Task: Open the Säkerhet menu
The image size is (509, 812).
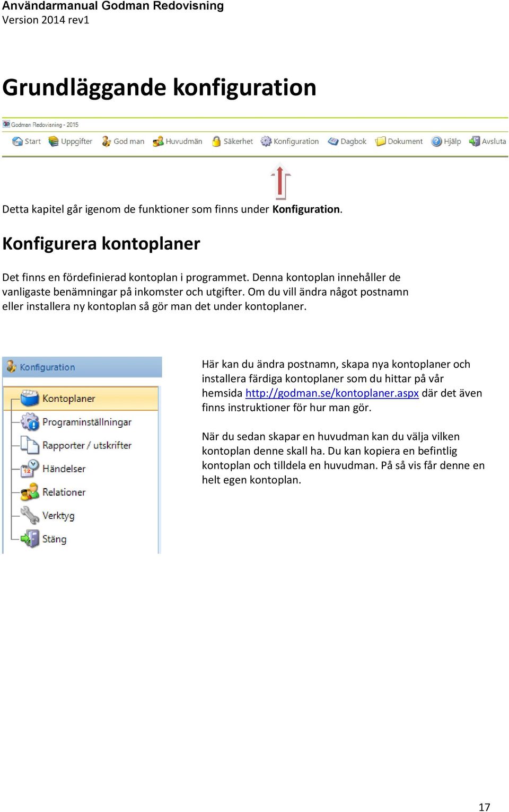Action: (238, 142)
